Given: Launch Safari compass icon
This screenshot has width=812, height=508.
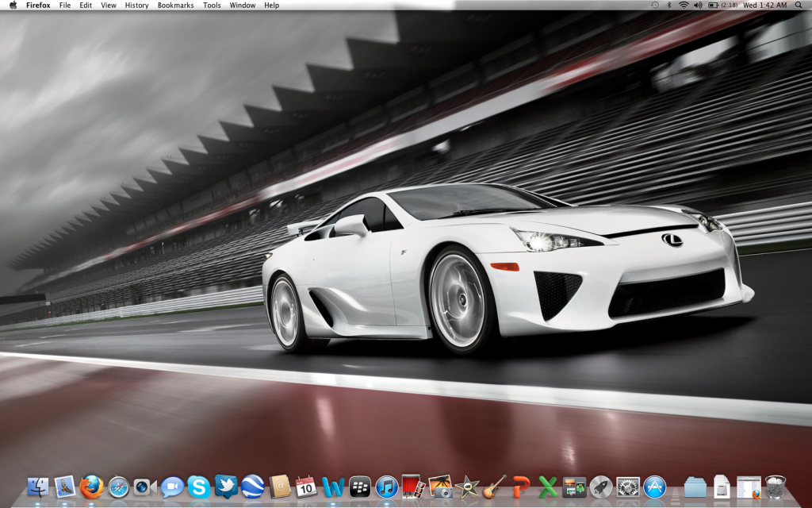Looking at the screenshot, I should coord(119,487).
